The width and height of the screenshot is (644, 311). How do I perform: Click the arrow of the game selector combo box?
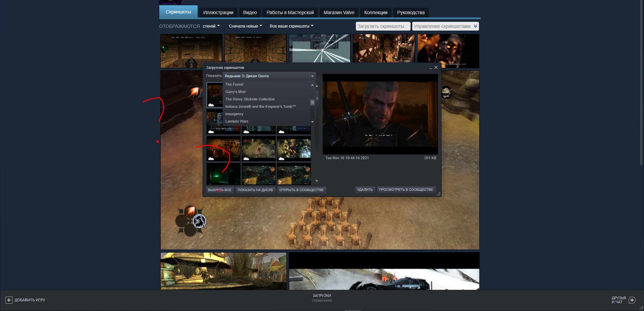312,76
